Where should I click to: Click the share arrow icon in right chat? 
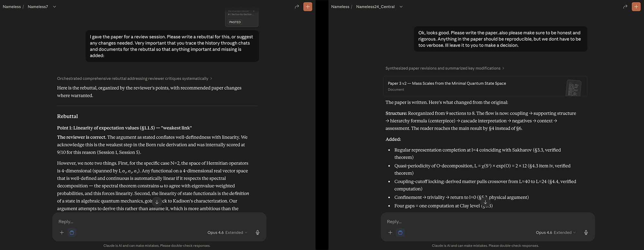[x=625, y=7]
